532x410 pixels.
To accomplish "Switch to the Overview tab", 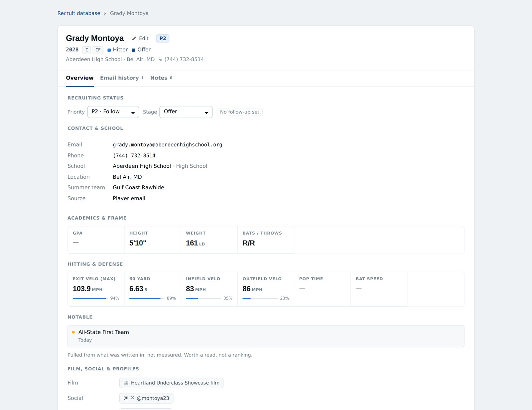I will tap(80, 78).
